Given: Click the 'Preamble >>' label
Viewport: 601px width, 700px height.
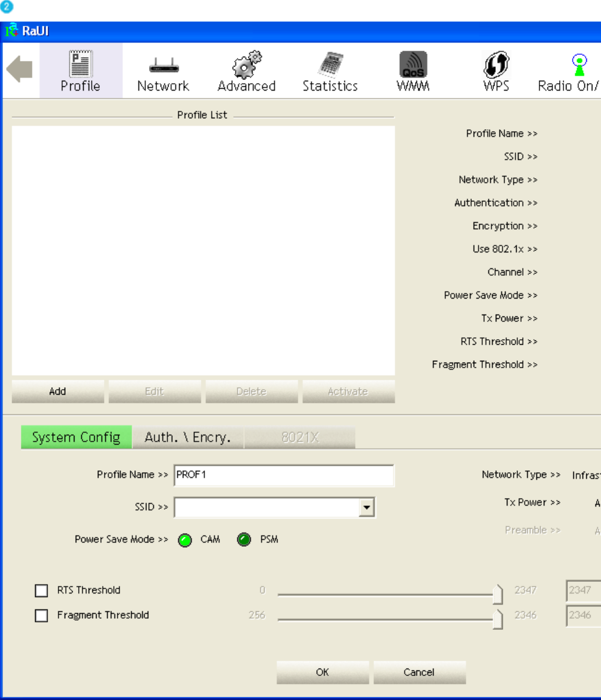Looking at the screenshot, I should point(533,530).
